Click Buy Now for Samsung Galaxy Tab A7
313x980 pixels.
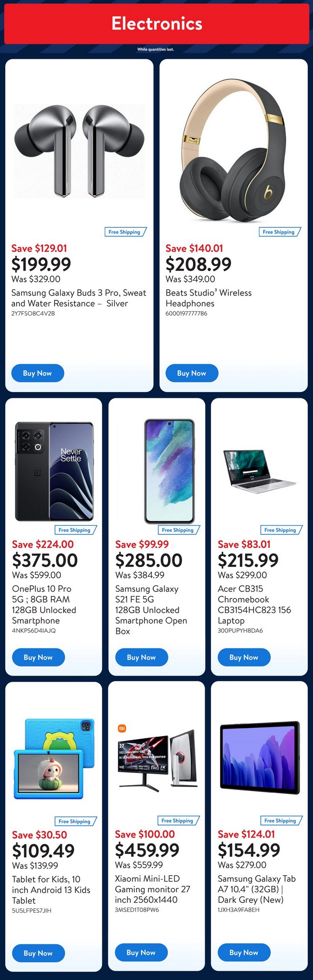coord(244,953)
